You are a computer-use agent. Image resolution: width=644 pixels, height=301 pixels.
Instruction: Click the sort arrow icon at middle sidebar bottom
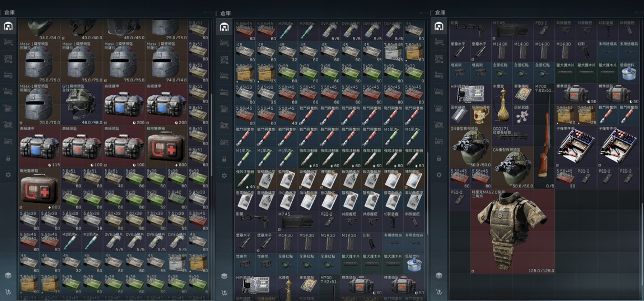click(224, 293)
